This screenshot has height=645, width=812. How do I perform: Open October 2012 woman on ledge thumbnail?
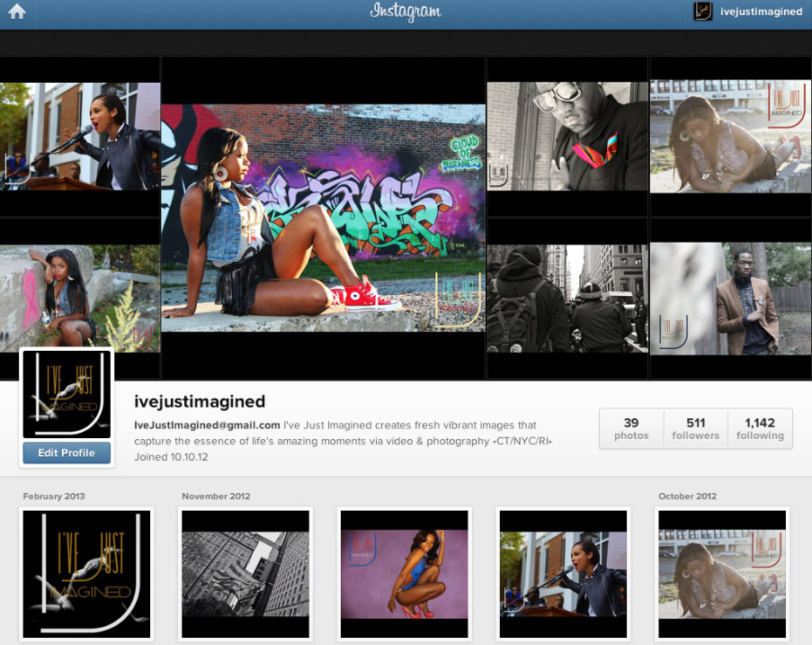[722, 574]
